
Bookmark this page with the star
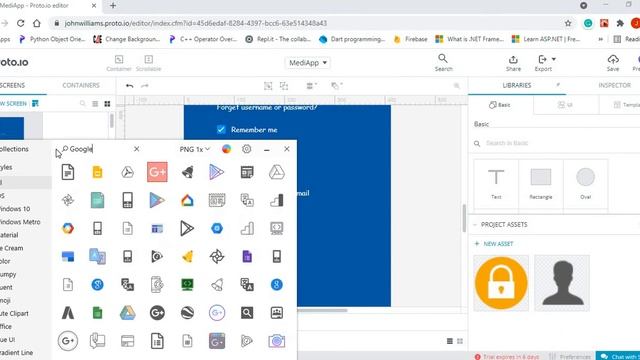(568, 23)
